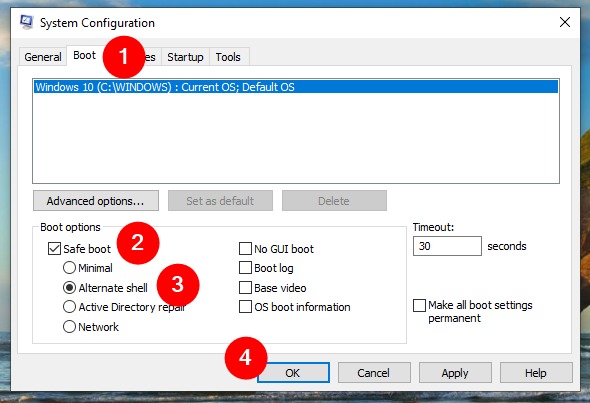Uncheck the Safe boot checkbox

coord(55,249)
